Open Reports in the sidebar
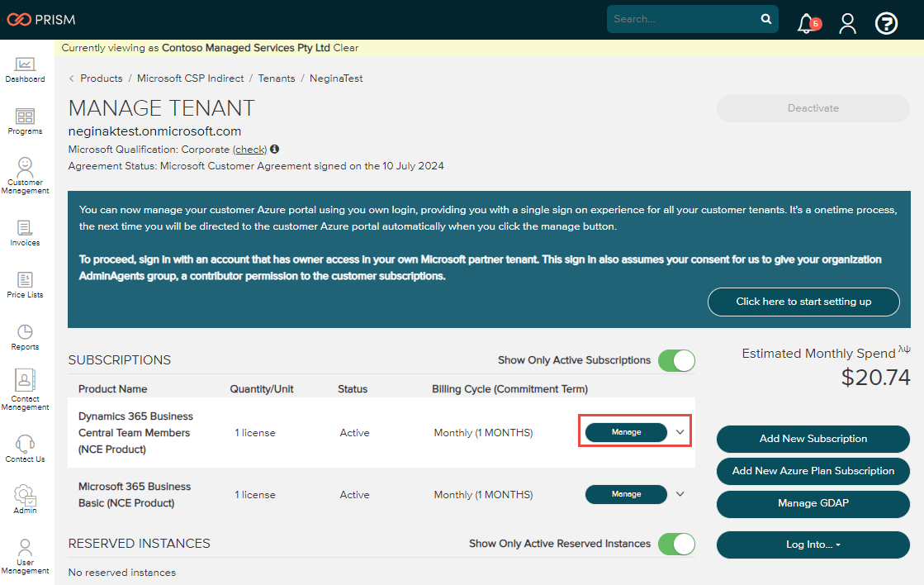 click(x=26, y=337)
